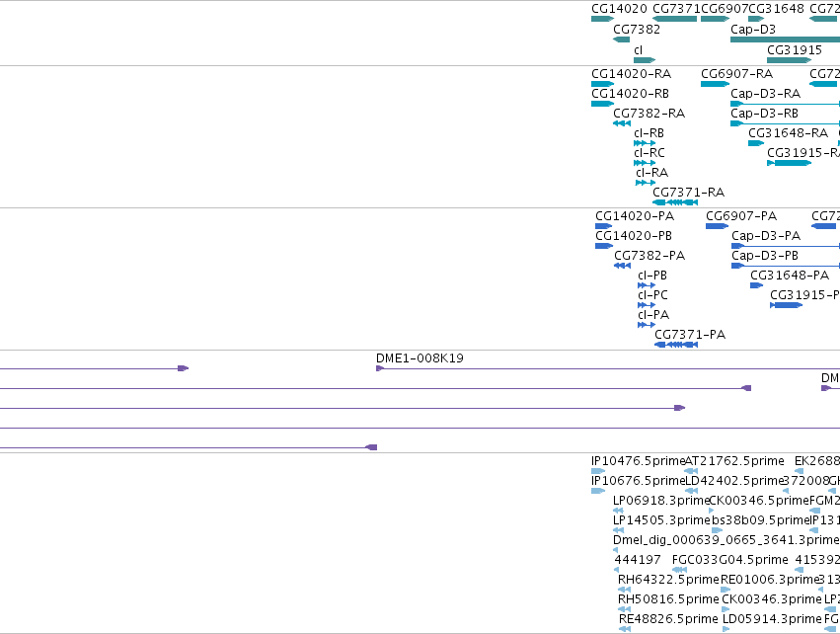Screen dimensions: 840x634
Task: Select EST CK00346.5prime
Action: click(x=759, y=501)
